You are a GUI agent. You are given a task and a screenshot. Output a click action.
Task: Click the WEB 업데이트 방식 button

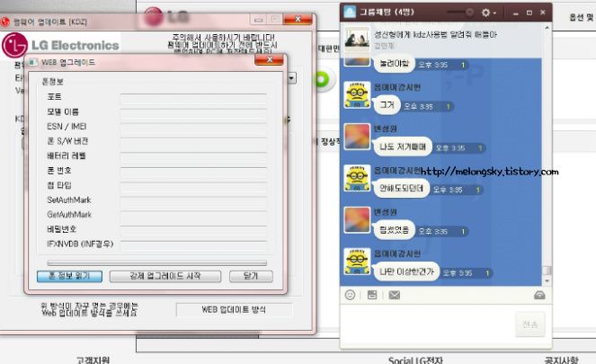click(234, 310)
